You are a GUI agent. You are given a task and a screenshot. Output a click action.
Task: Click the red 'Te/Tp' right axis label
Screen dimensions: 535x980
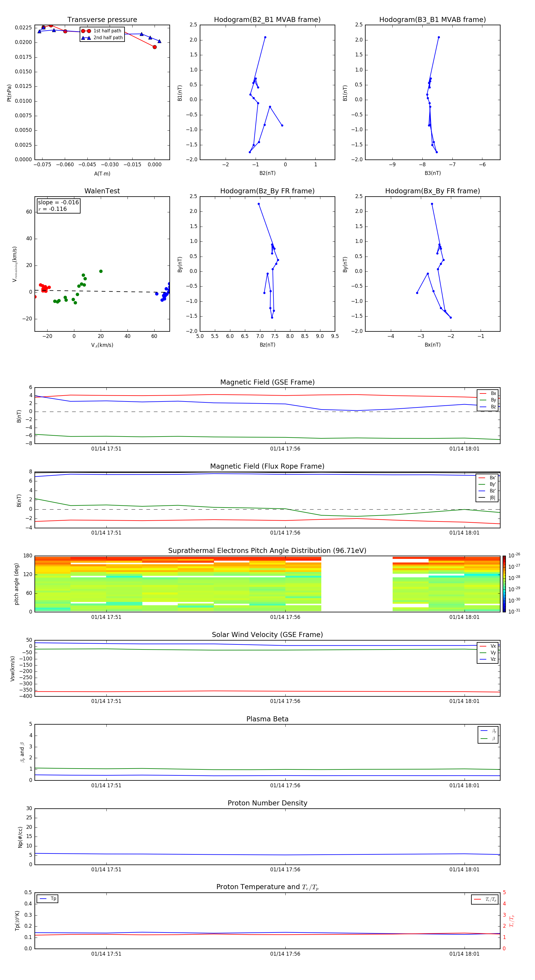pos(512,921)
